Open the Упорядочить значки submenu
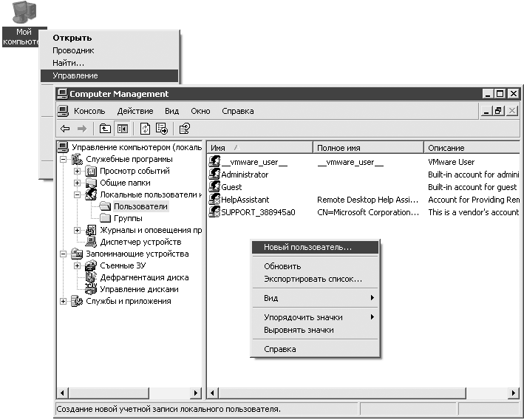 coord(315,317)
